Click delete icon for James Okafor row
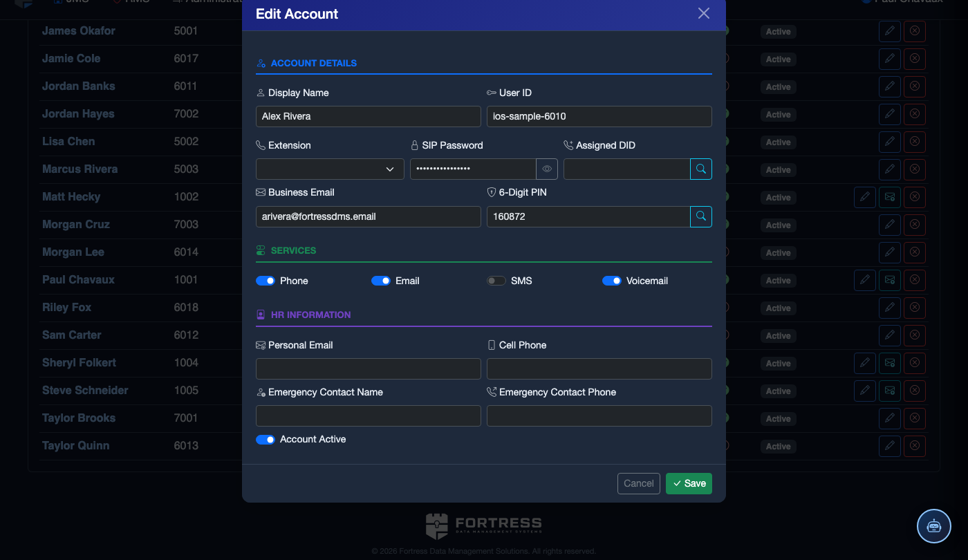968x560 pixels. pyautogui.click(x=915, y=31)
